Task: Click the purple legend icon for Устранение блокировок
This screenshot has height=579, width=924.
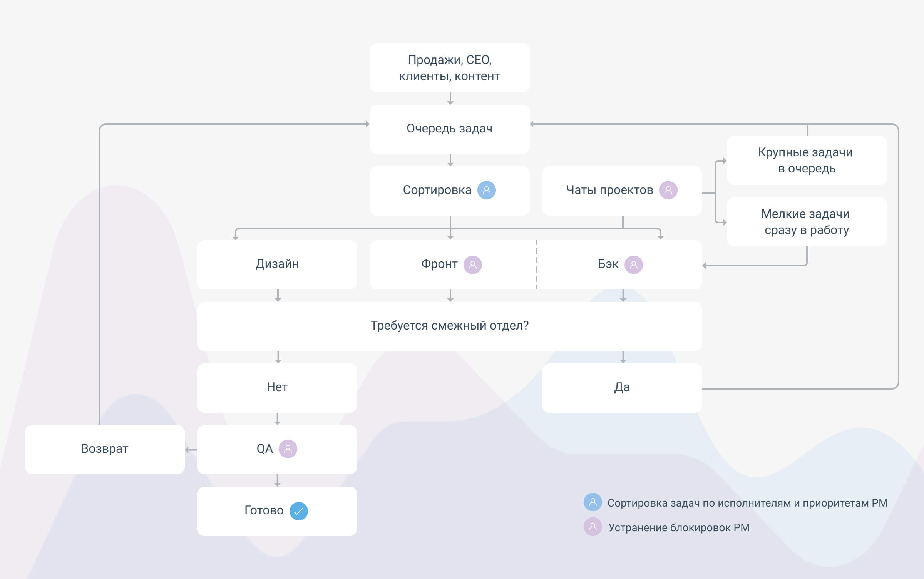Action: pyautogui.click(x=593, y=527)
